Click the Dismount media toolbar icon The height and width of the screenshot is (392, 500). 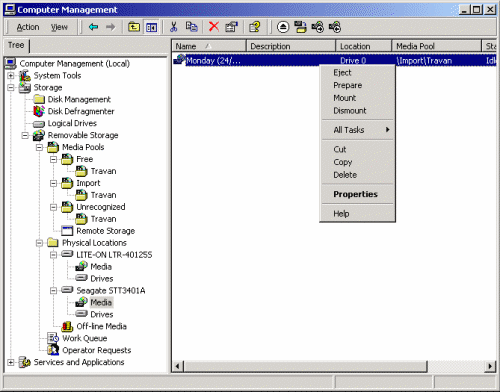(x=335, y=27)
